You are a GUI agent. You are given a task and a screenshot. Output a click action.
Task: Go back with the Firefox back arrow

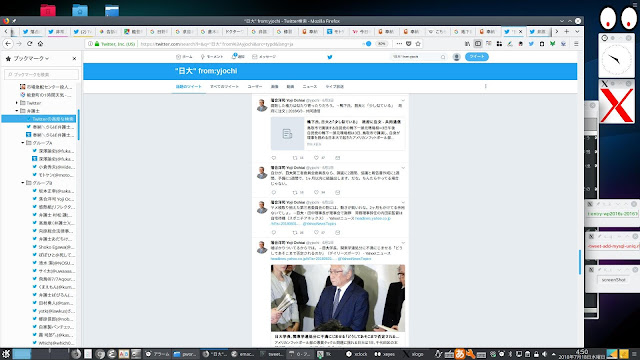tap(8, 43)
